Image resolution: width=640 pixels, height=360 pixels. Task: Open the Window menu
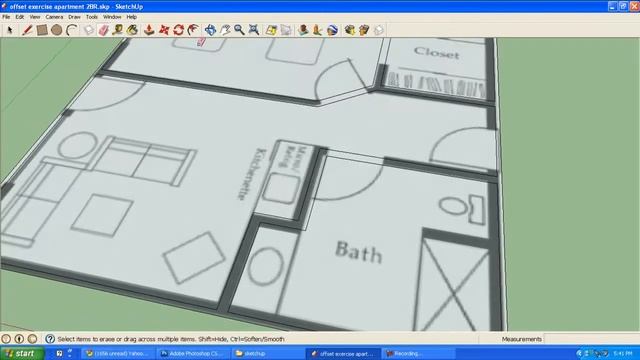tap(112, 17)
